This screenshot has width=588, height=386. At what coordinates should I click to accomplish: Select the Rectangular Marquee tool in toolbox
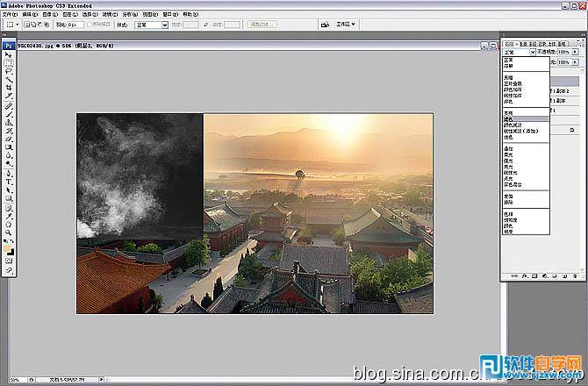pyautogui.click(x=9, y=63)
